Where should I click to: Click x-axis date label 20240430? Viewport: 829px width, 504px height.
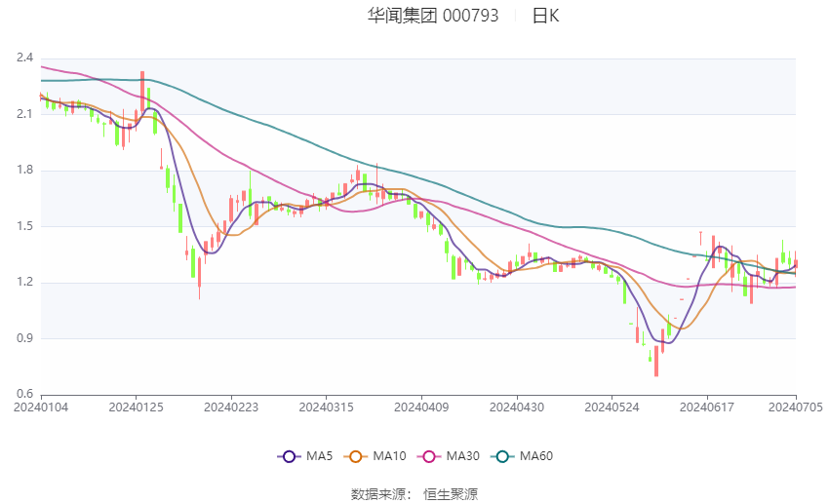(x=517, y=407)
